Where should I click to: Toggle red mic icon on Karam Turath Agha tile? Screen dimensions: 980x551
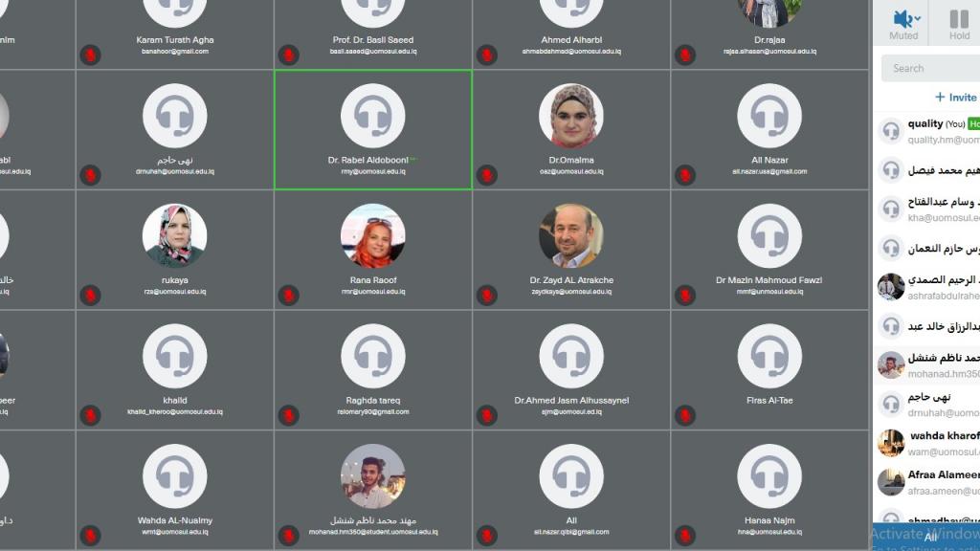pos(90,55)
